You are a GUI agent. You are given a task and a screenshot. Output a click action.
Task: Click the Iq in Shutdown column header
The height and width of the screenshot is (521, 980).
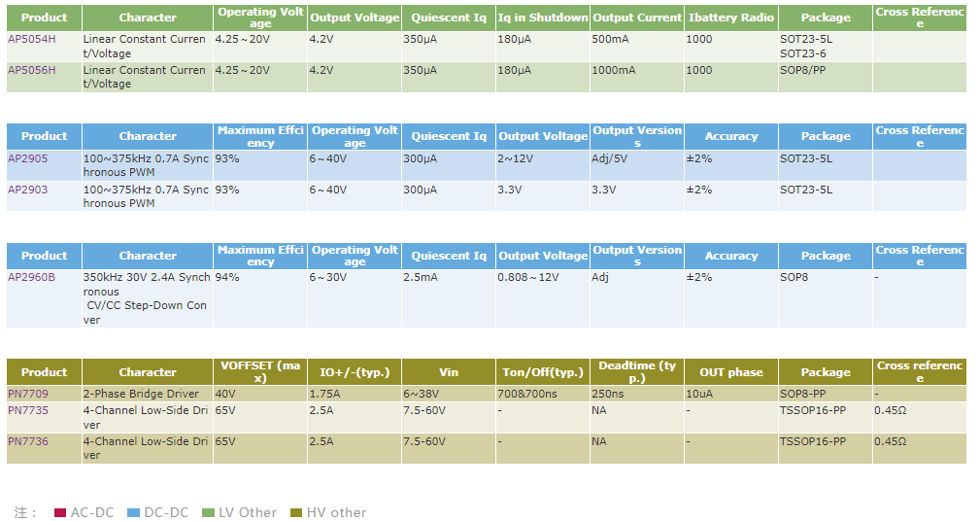click(x=542, y=18)
